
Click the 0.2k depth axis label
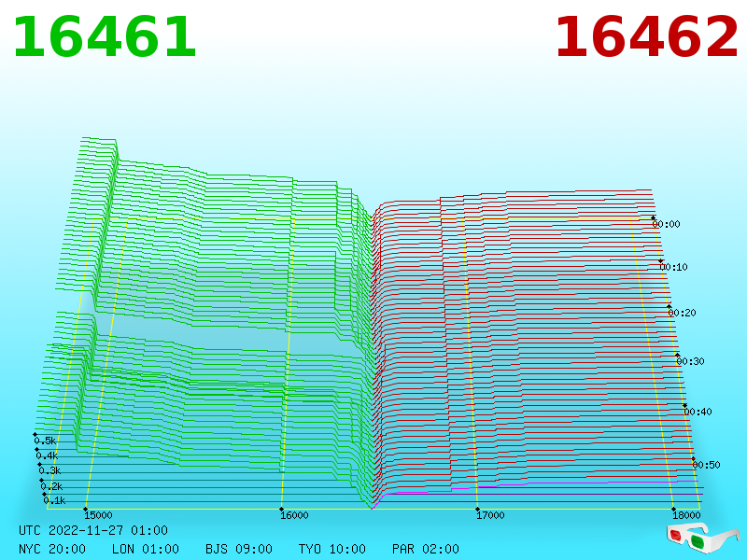pyautogui.click(x=51, y=486)
